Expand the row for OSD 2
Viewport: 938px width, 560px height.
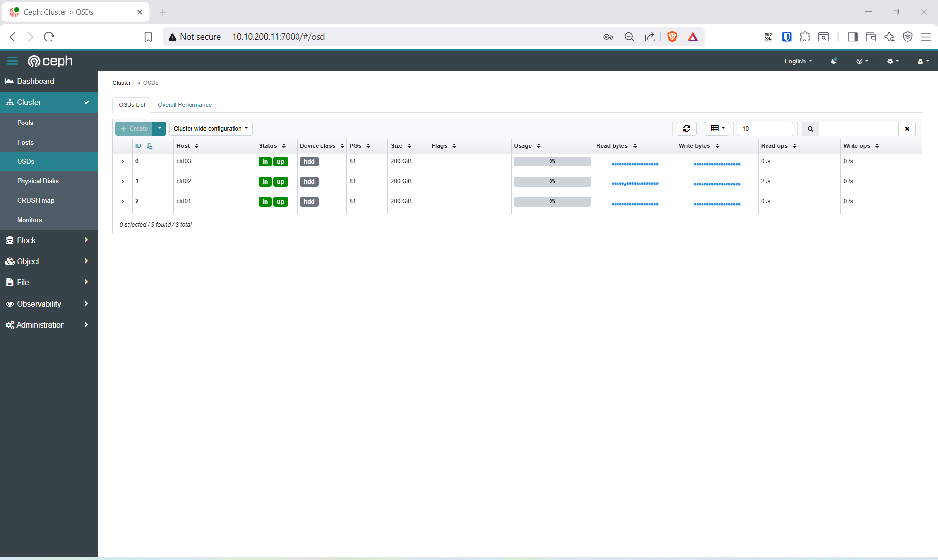(123, 201)
